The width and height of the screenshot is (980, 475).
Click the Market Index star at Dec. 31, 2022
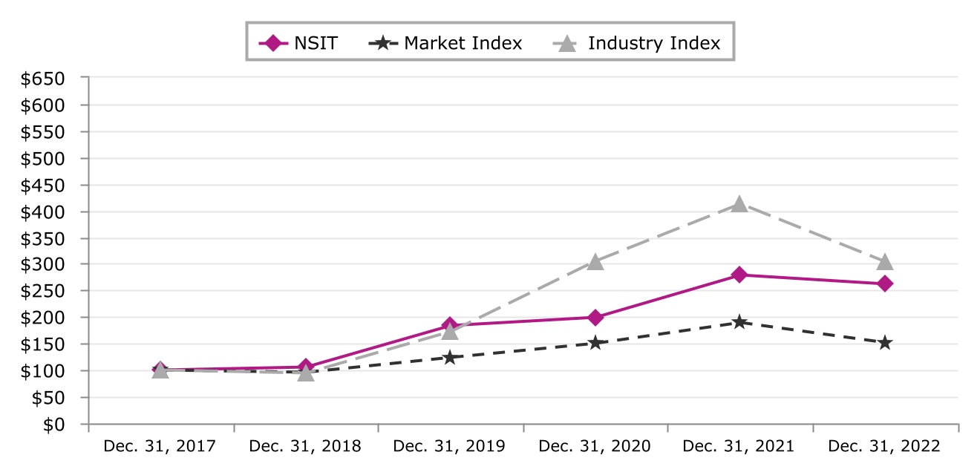coord(884,343)
